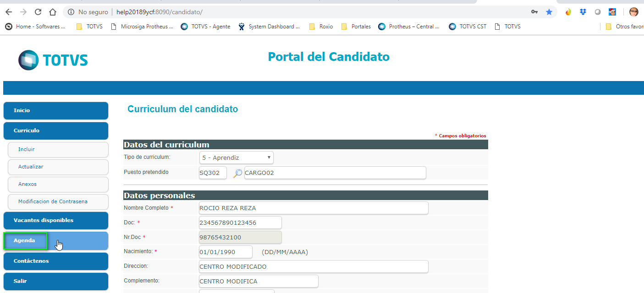
Task: Open the System Dashboard bookmark
Action: pyautogui.click(x=269, y=27)
